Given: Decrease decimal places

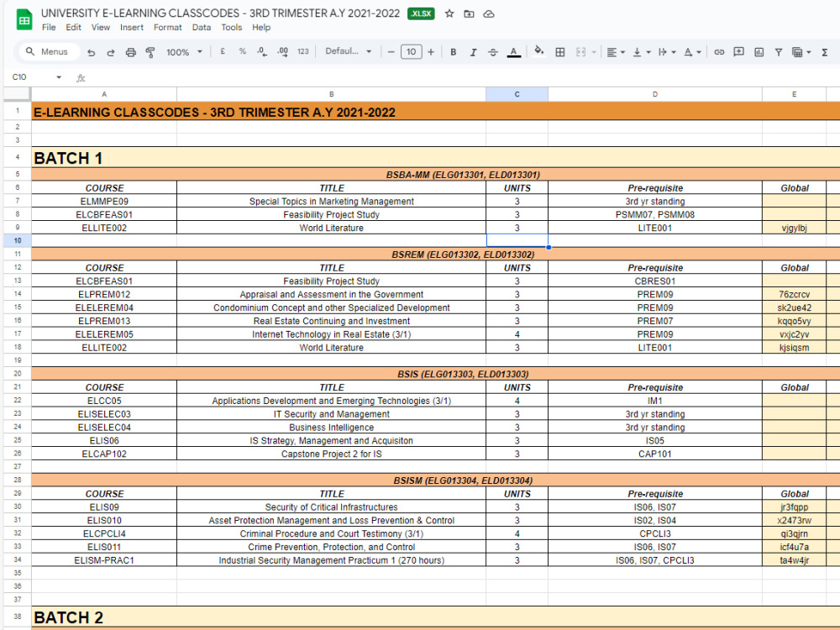Looking at the screenshot, I should coord(262,51).
